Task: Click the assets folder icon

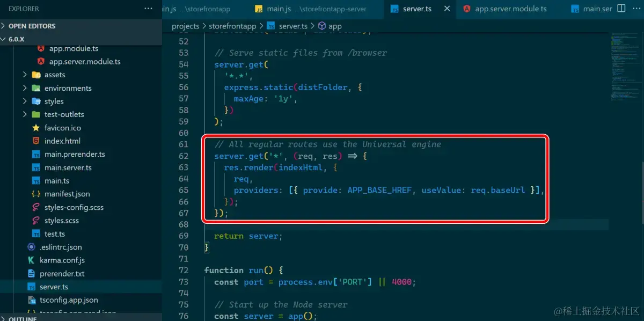Action: pos(36,75)
